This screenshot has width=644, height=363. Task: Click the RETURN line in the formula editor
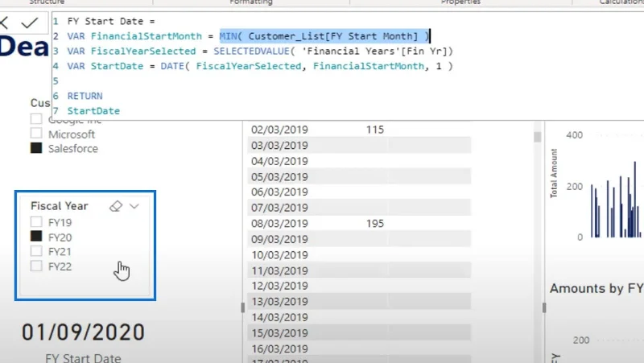click(85, 96)
